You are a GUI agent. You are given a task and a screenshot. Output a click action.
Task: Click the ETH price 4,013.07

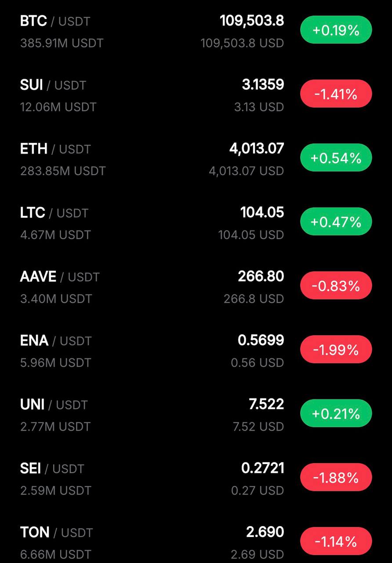tap(257, 149)
